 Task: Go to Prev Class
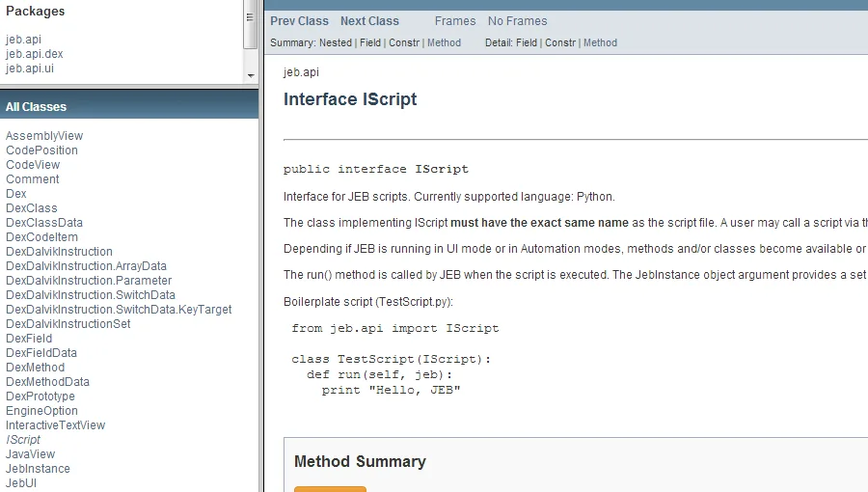[300, 21]
